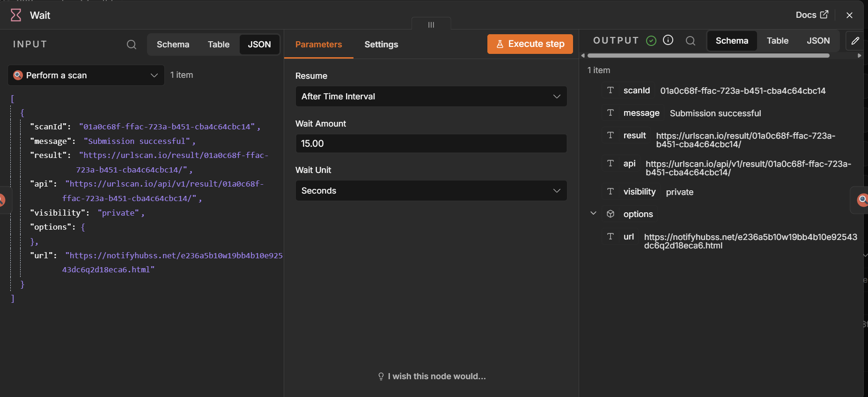Click the lightbulb suggestion icon
The image size is (868, 397).
[x=381, y=376]
